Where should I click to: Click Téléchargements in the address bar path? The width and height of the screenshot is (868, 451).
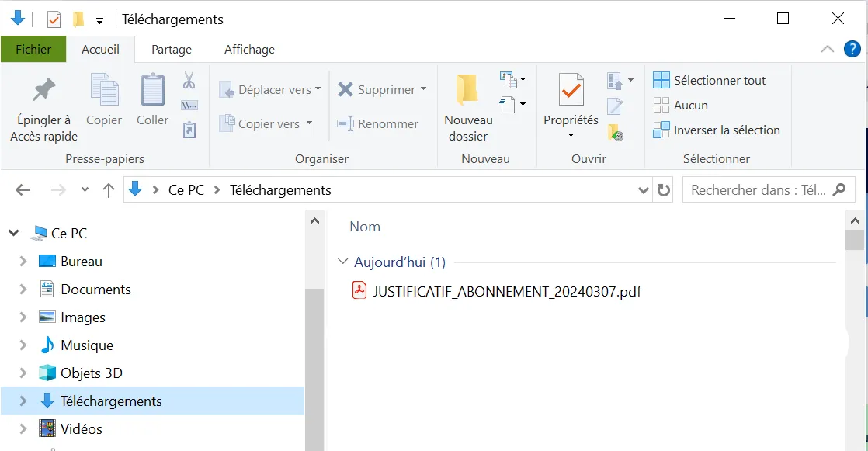point(280,190)
